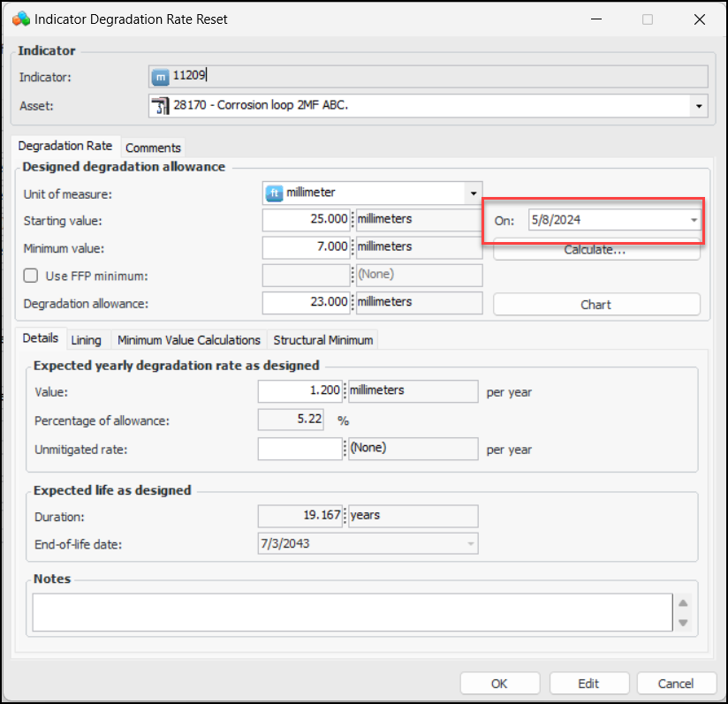Screen dimensions: 728x704
Task: Click the Chart button
Action: (595, 305)
